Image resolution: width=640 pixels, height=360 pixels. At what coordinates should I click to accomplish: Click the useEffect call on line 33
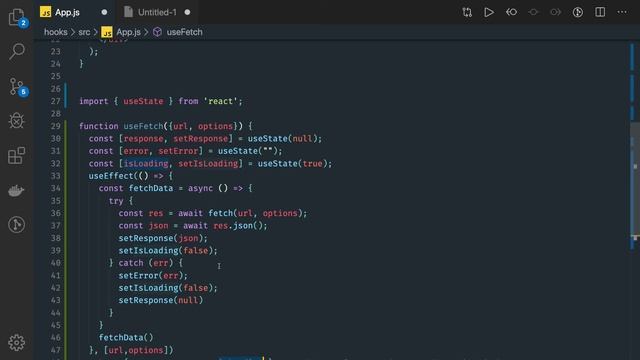pyautogui.click(x=111, y=176)
